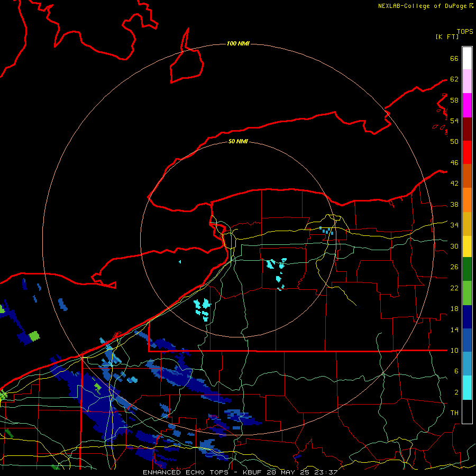Select the dark green legend swatch

[467, 269]
